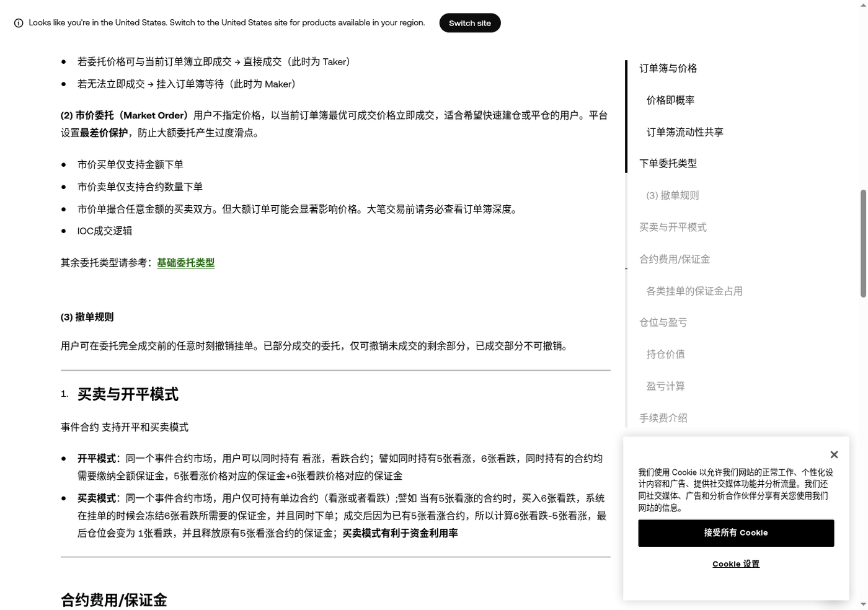Click the page vertical scrollbar thumb
868x610 pixels.
click(x=863, y=244)
